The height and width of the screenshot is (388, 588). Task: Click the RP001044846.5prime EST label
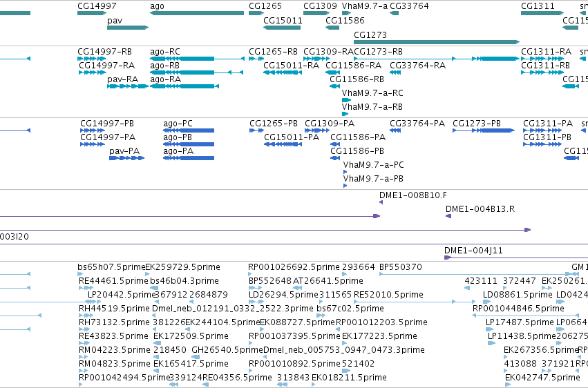(x=518, y=309)
